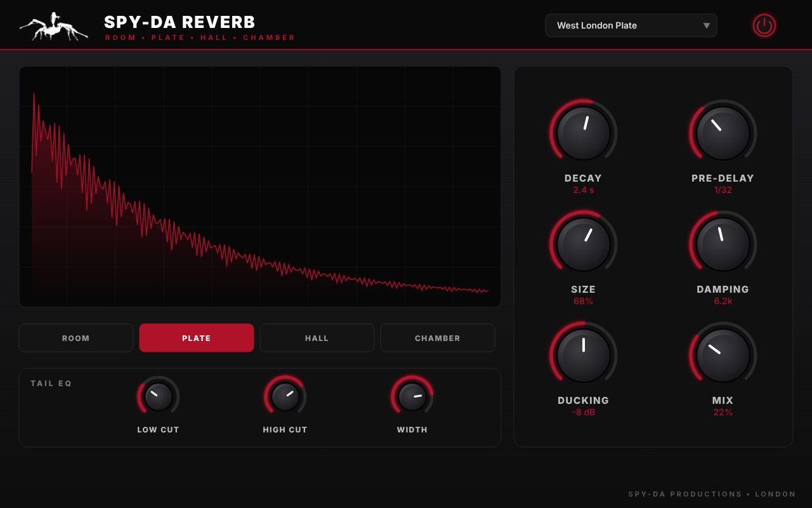Click the Size knob

(584, 244)
